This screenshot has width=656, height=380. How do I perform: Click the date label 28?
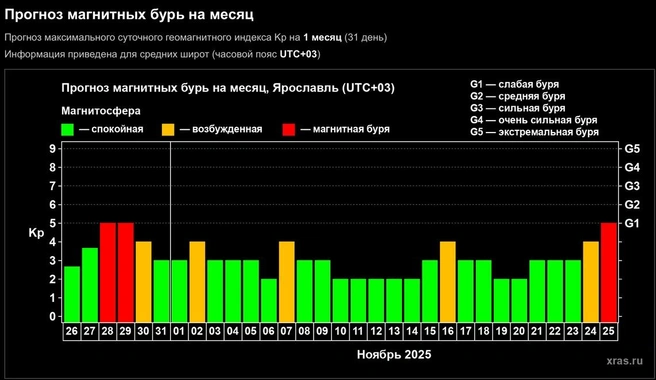[108, 331]
